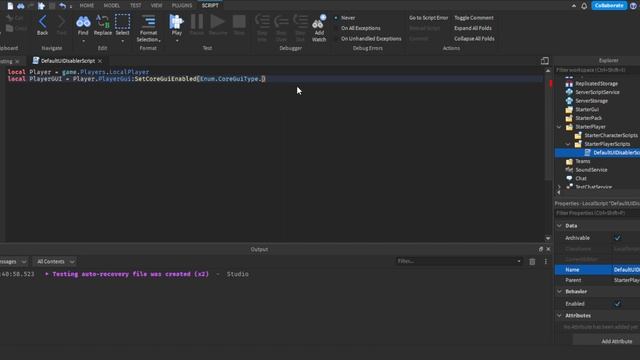Viewport: 640px width, 360px height.
Task: Click Go to Script Error
Action: 429,18
